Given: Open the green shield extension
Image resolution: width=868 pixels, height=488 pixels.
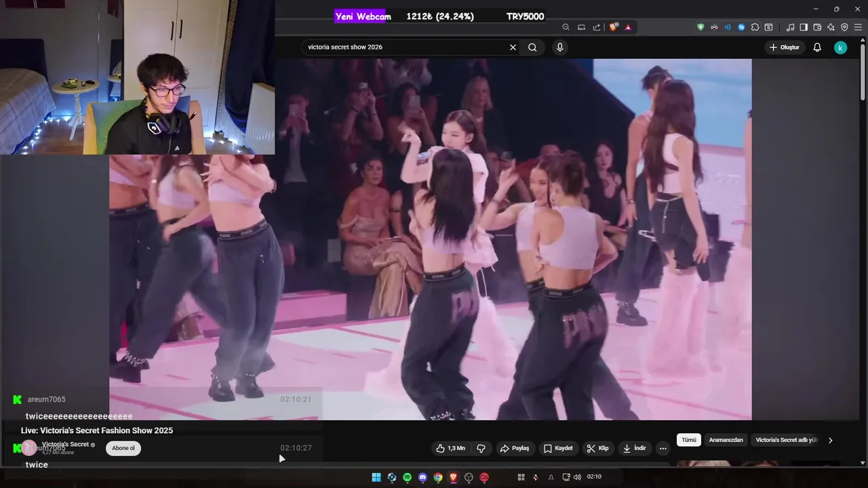Looking at the screenshot, I should point(701,27).
